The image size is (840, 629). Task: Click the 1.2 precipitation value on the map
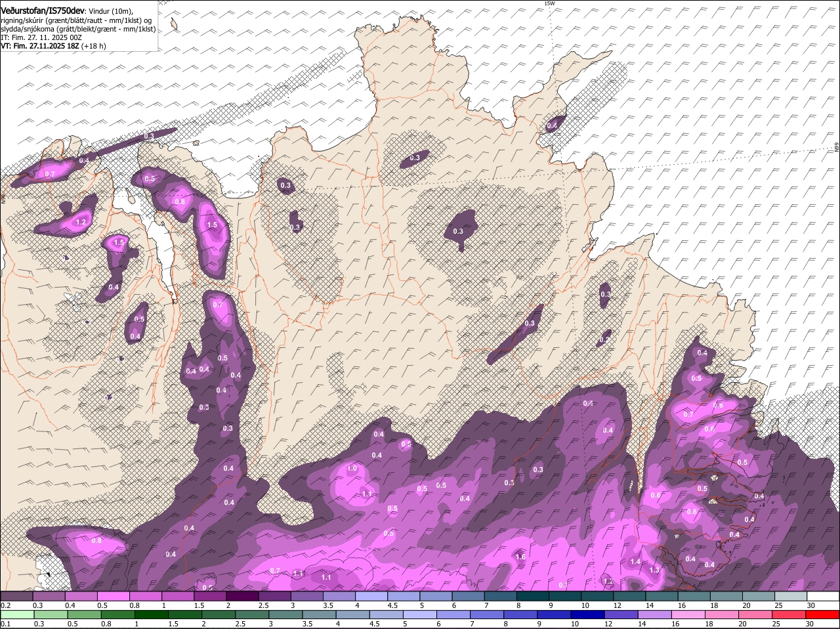pyautogui.click(x=81, y=223)
